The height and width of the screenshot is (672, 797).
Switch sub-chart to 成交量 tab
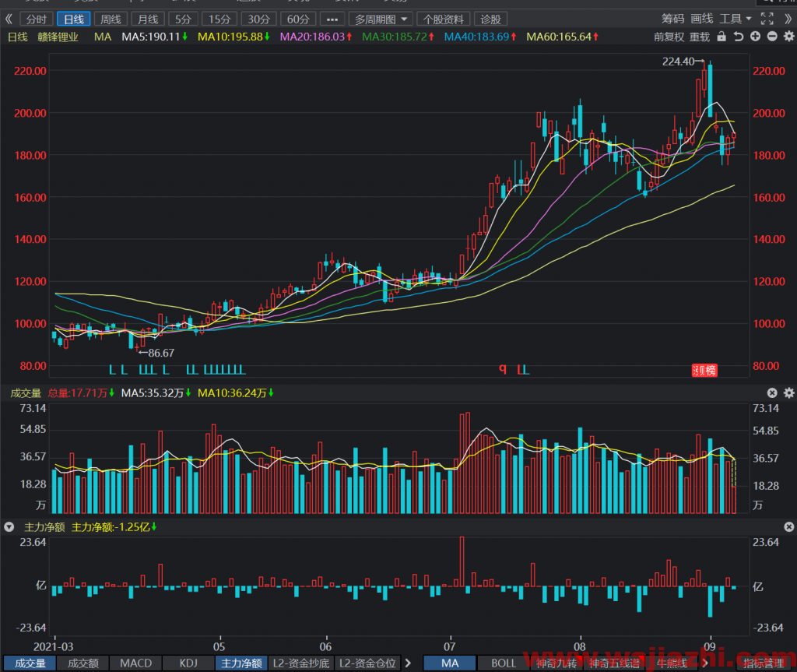click(x=30, y=663)
